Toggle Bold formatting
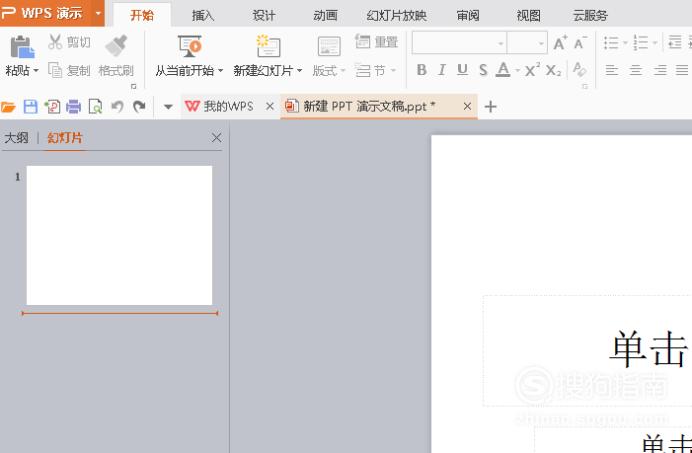This screenshot has height=453, width=692. pos(421,70)
